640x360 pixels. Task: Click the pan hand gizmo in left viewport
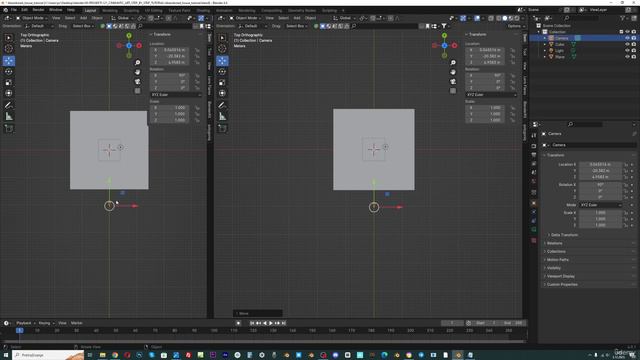[138, 72]
